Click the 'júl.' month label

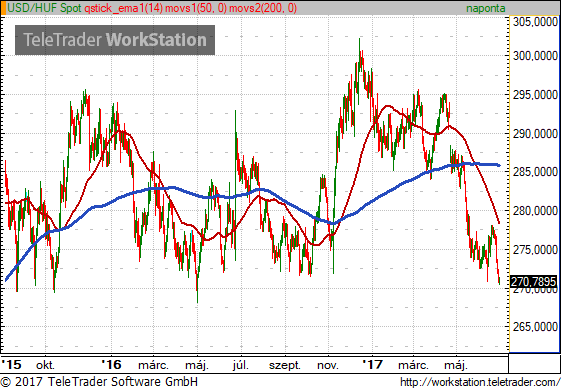coord(240,366)
